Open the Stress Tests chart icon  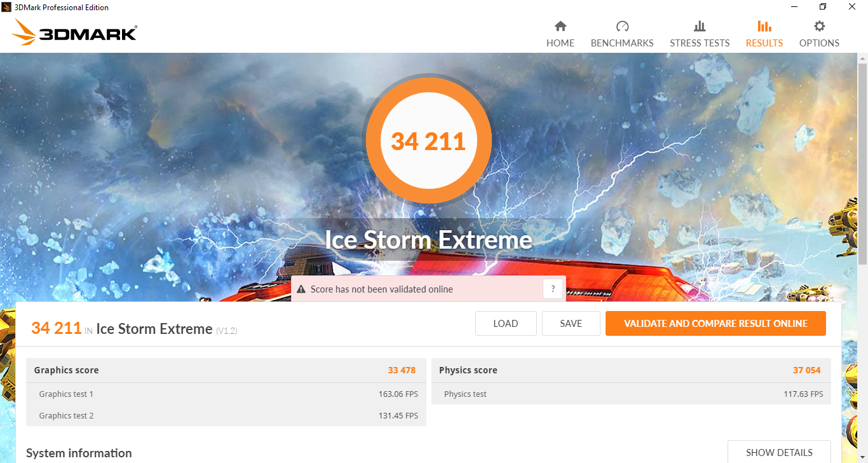coord(700,26)
